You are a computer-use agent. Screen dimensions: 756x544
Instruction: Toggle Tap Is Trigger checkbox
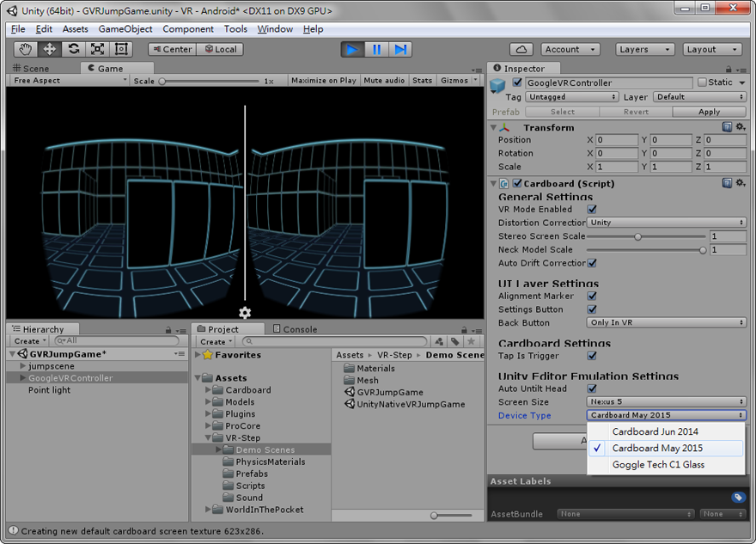(592, 356)
